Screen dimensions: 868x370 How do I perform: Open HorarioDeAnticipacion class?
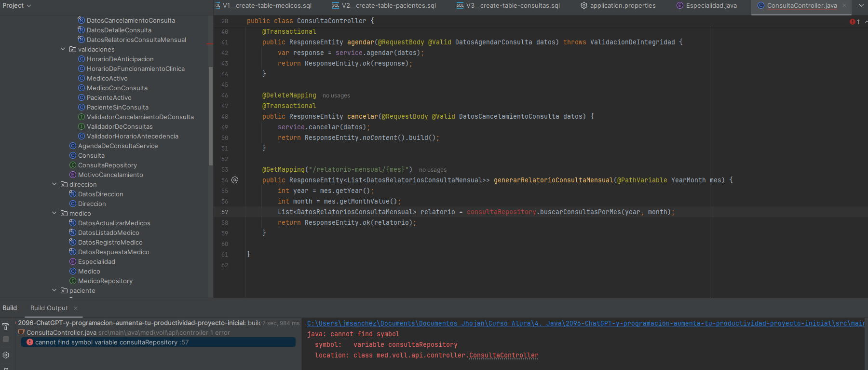[x=120, y=59]
